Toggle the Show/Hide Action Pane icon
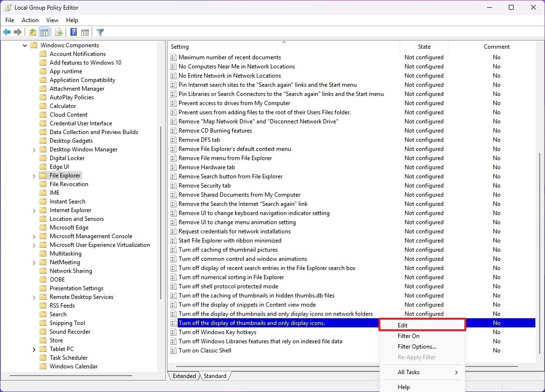Screen dimensions: 545x392 click(85, 32)
